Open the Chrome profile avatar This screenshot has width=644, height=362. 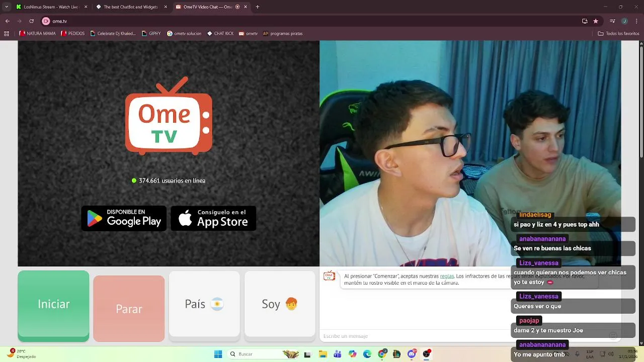pos(624,21)
